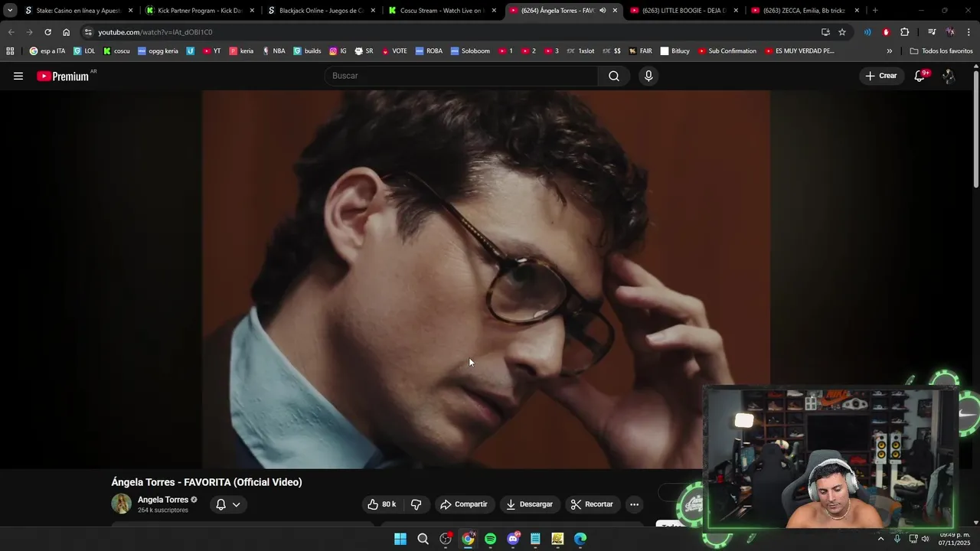Screen dimensions: 980x551
Task: Open the install-app icon in address bar
Action: coord(825,32)
